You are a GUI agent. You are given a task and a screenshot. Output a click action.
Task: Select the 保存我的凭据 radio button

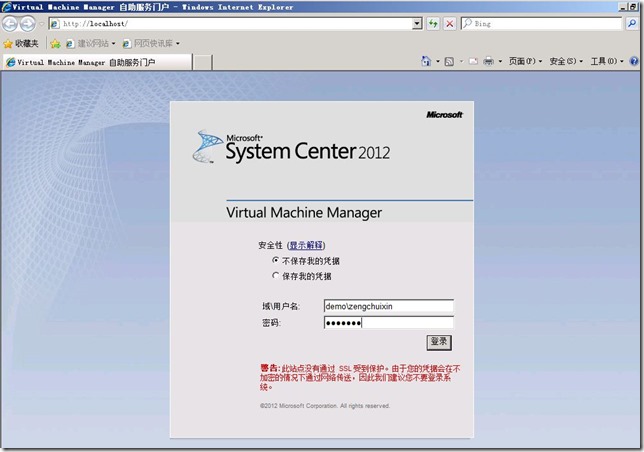point(276,275)
